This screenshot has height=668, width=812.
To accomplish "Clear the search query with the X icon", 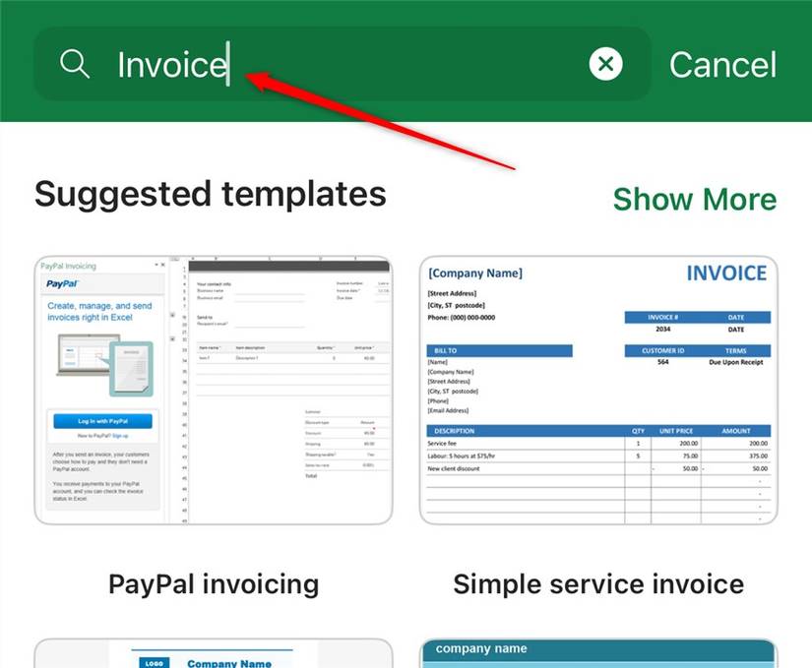I will tap(606, 64).
